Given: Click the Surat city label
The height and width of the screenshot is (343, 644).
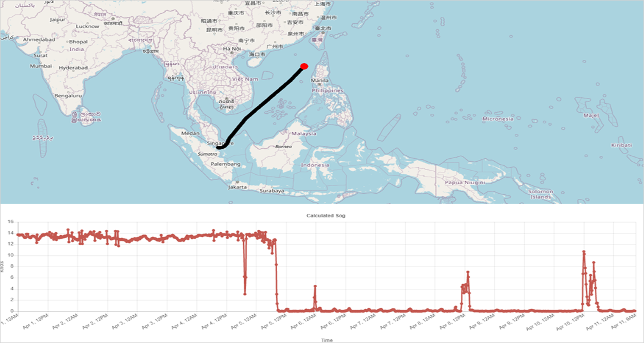Looking at the screenshot, I should pyautogui.click(x=41, y=56).
